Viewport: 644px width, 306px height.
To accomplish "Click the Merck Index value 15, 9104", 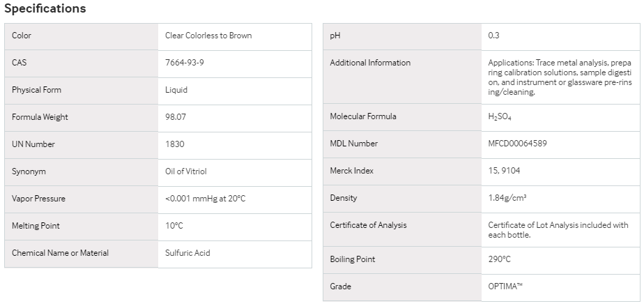I will point(504,171).
